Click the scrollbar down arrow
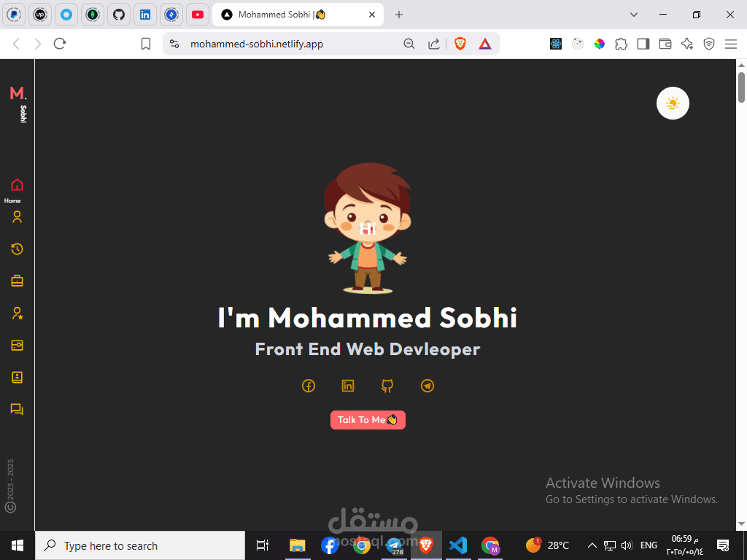Image resolution: width=747 pixels, height=560 pixels. (x=741, y=525)
